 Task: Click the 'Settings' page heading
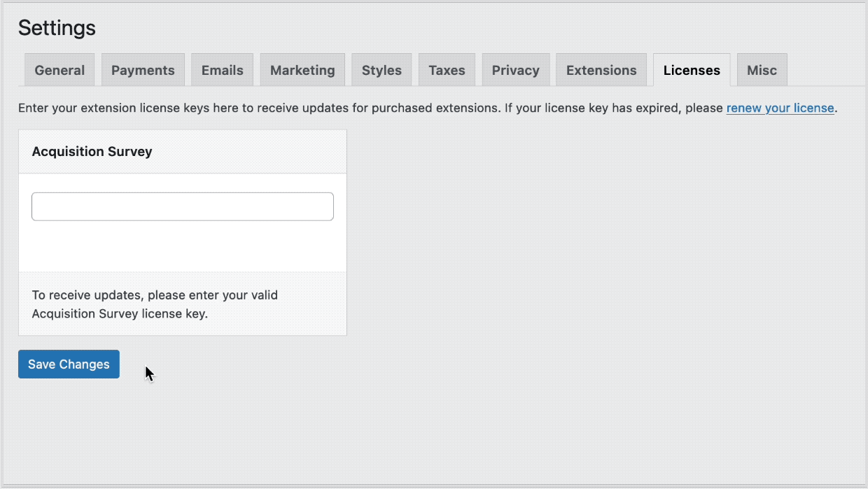point(57,27)
